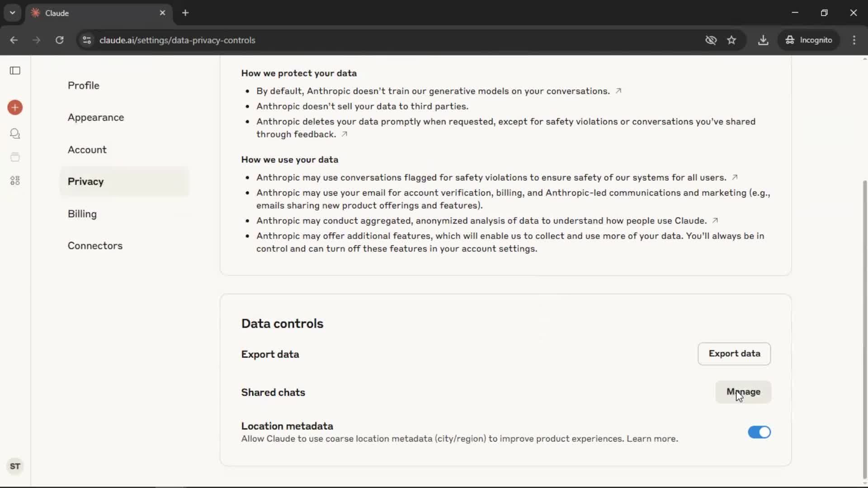Open the external link arrow after "how people use Claude"
This screenshot has height=488, width=868.
[x=715, y=221]
